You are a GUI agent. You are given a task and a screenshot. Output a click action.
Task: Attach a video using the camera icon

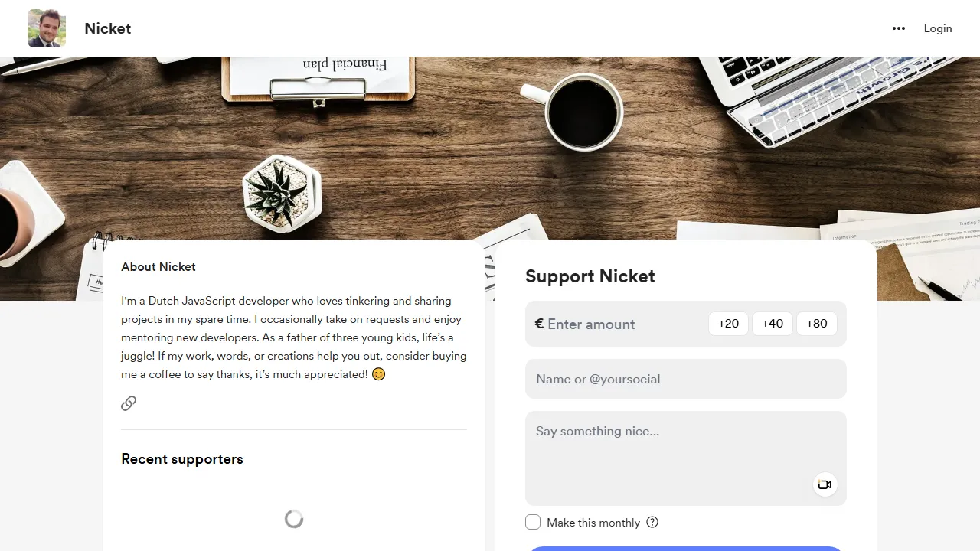(x=825, y=484)
